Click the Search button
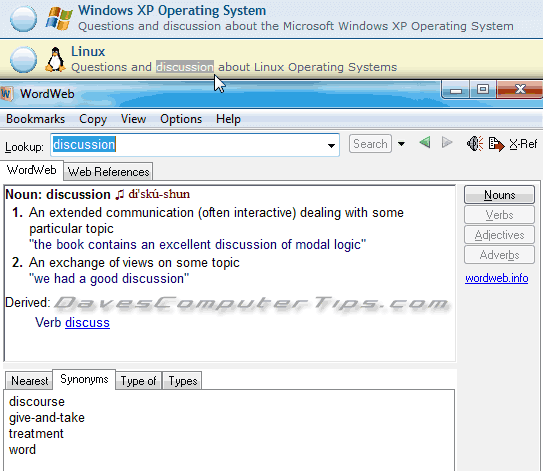The image size is (543, 471). click(x=370, y=144)
